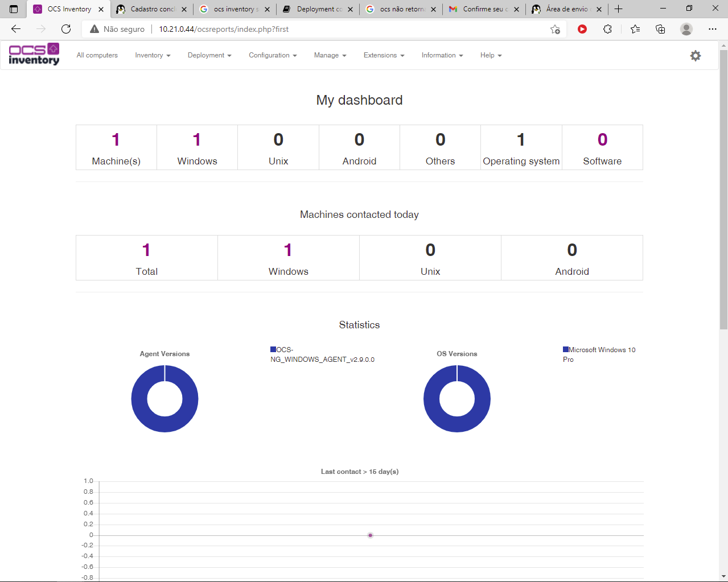
Task: Toggle Microsoft Windows 10 Pro legend swatch
Action: coord(566,349)
